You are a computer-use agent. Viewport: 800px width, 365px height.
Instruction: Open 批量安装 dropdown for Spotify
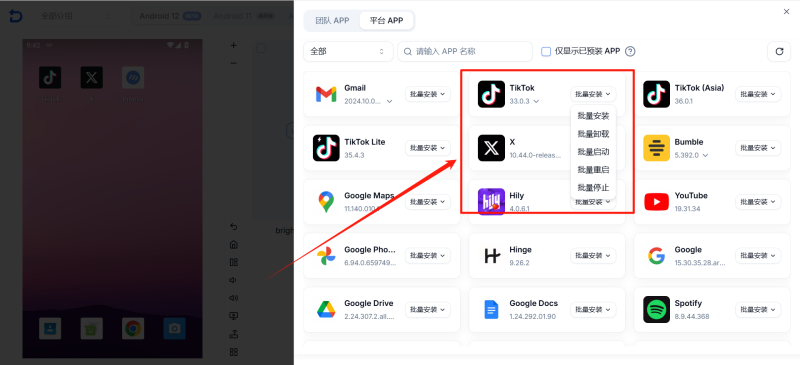(758, 309)
